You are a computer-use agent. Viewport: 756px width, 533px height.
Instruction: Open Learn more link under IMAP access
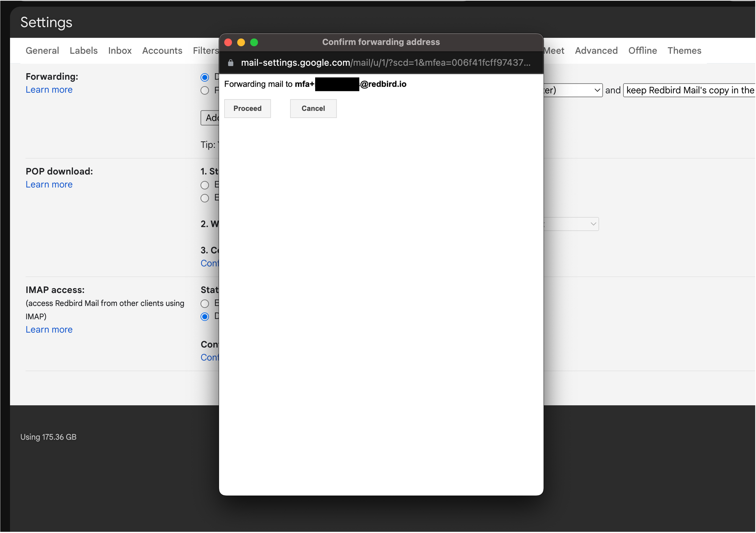point(49,329)
